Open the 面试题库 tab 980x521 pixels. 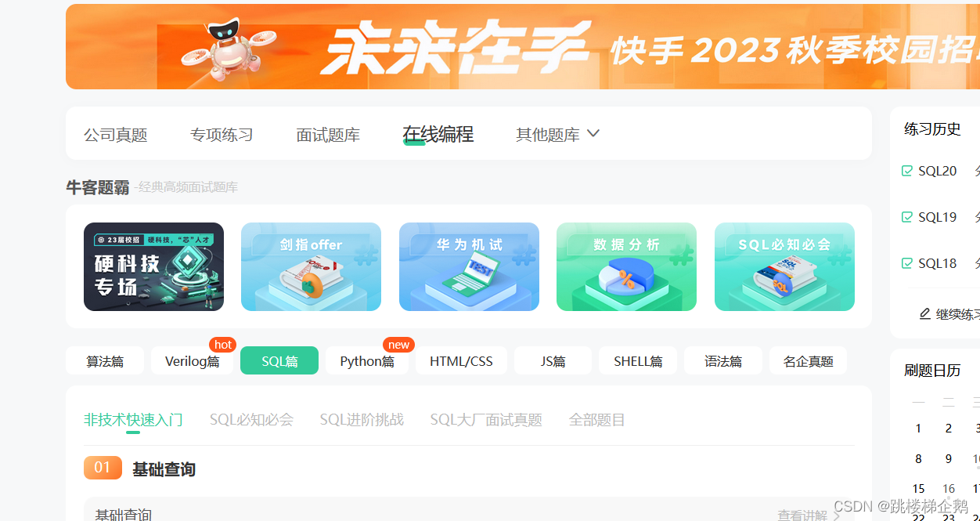pyautogui.click(x=328, y=135)
